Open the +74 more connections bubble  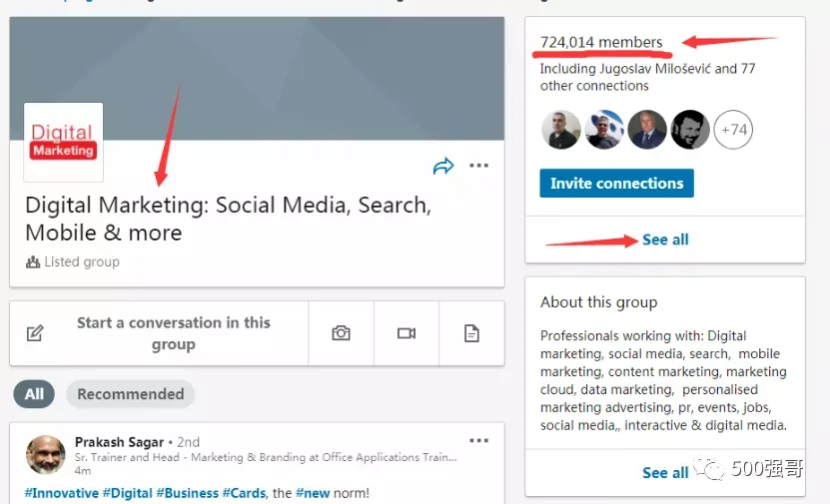[x=733, y=130]
